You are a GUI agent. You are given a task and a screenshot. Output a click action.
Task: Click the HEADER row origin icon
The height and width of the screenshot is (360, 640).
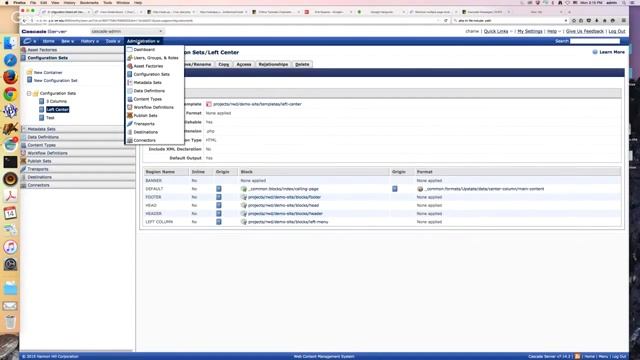(x=219, y=213)
